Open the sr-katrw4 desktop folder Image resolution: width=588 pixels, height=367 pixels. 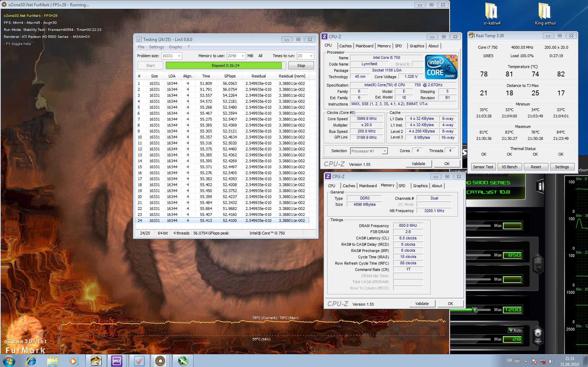pos(492,14)
